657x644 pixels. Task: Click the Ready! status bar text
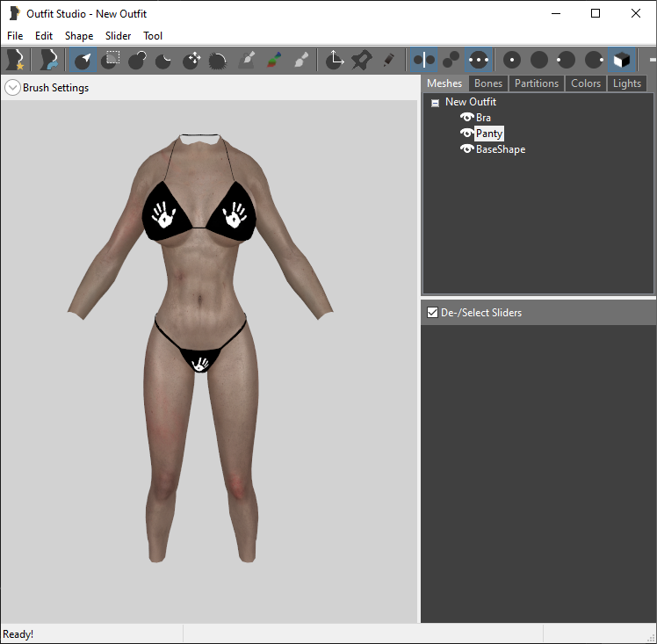[x=18, y=634]
